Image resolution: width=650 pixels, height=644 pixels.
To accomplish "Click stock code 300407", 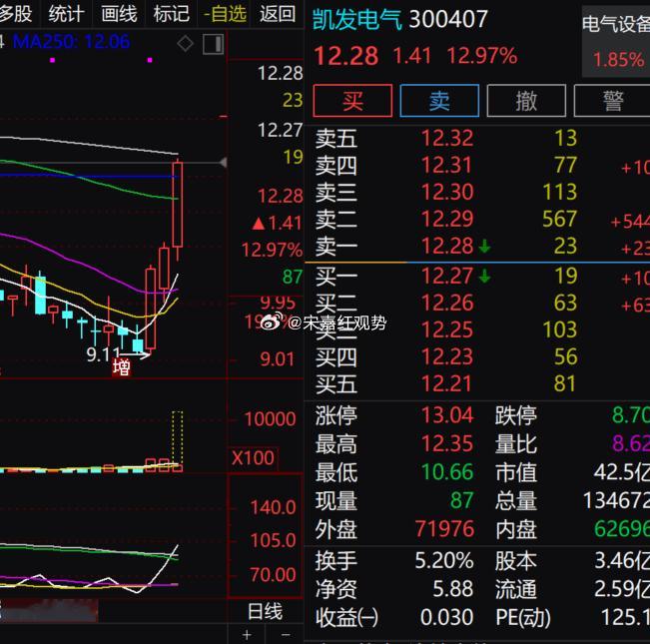I will point(448,20).
